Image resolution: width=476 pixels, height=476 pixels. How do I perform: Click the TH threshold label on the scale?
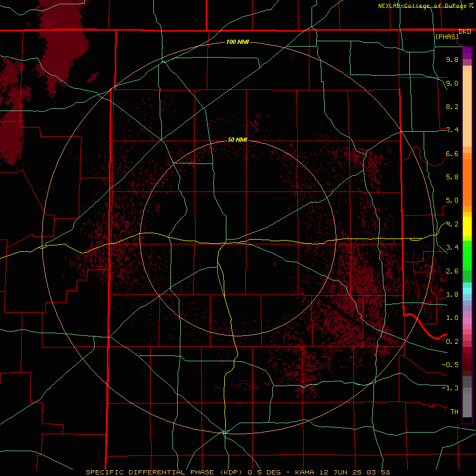pyautogui.click(x=454, y=412)
